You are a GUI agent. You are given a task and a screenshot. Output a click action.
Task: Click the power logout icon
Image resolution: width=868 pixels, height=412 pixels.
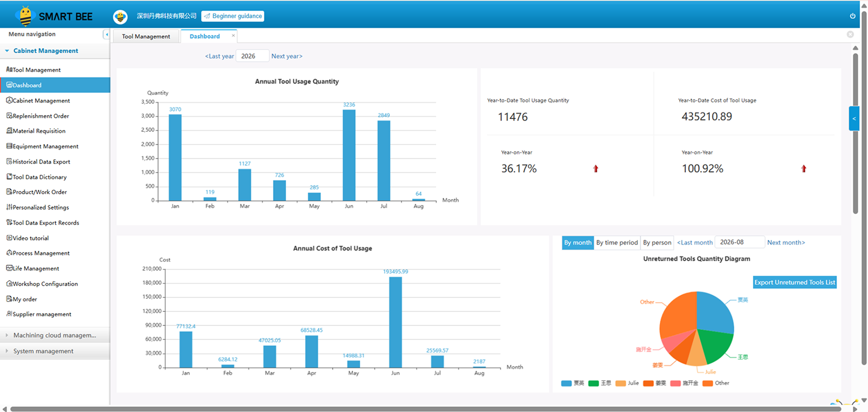click(x=852, y=16)
